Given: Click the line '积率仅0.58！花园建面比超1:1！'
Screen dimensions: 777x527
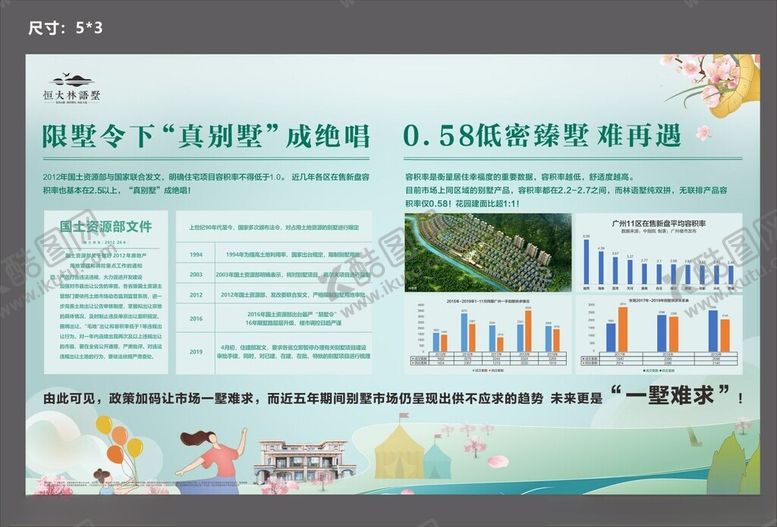Looking at the screenshot, I should 462,204.
